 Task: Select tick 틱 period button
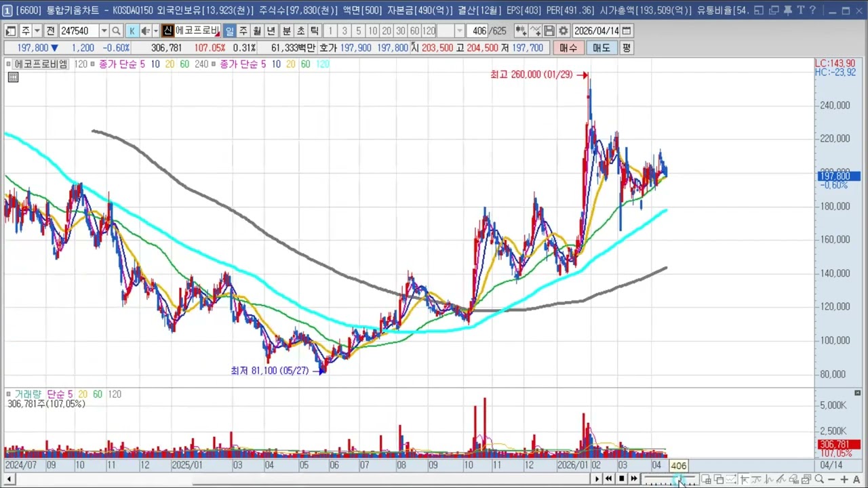point(315,31)
